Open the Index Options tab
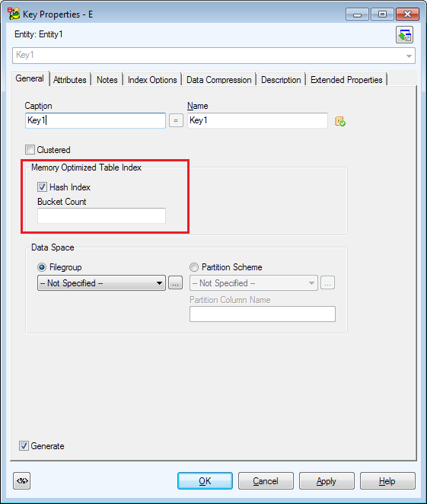The image size is (427, 504). pos(152,80)
